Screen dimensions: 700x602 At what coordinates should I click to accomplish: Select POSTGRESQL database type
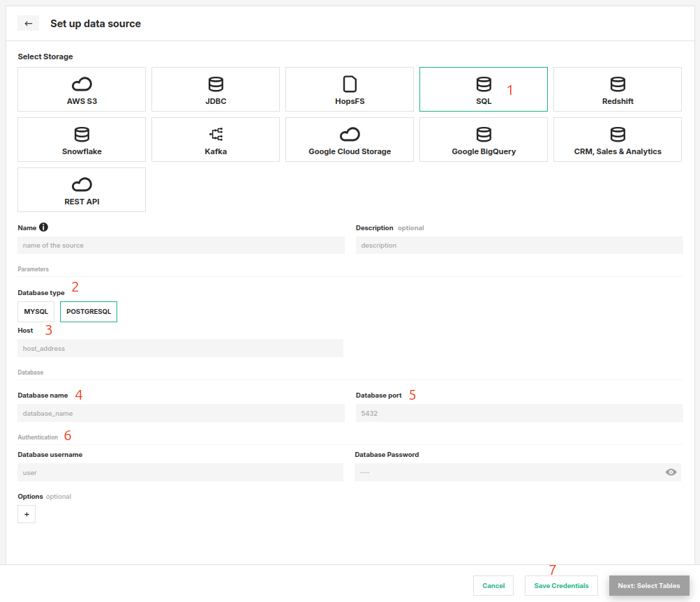tap(89, 312)
